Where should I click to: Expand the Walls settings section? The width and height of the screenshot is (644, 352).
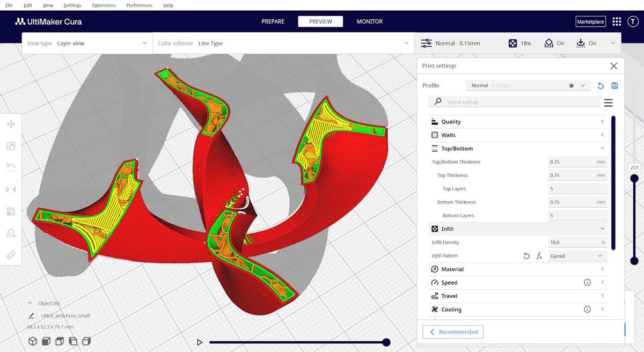point(518,135)
